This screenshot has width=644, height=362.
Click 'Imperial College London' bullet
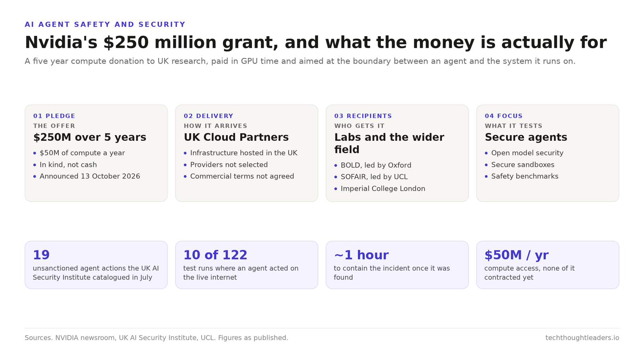coord(383,189)
